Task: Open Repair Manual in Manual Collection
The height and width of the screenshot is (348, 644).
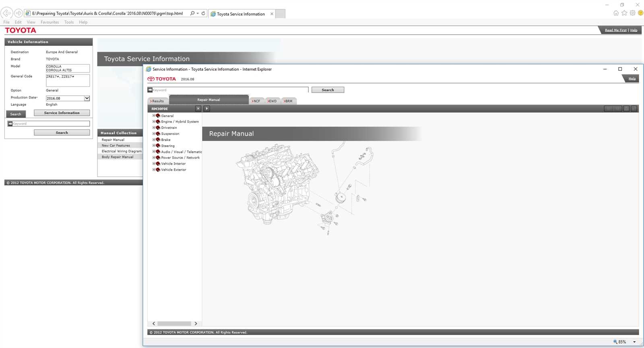Action: [x=113, y=140]
